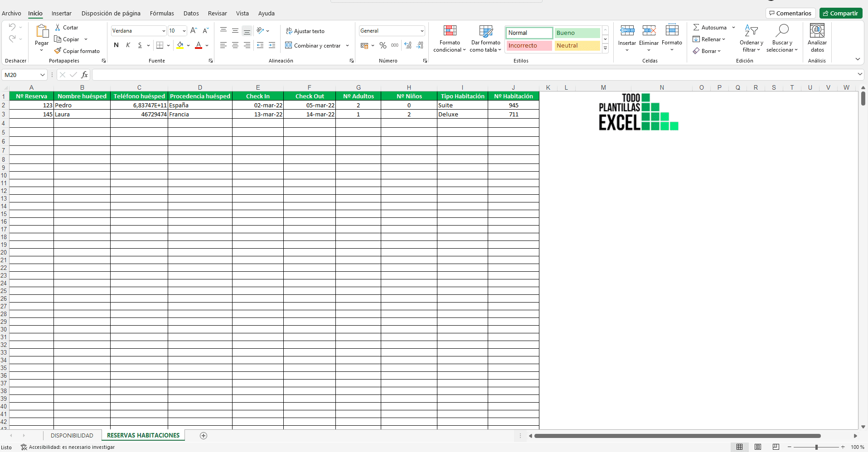Image resolution: width=868 pixels, height=452 pixels.
Task: Click the Copiar formato paintbrush
Action: click(x=58, y=51)
